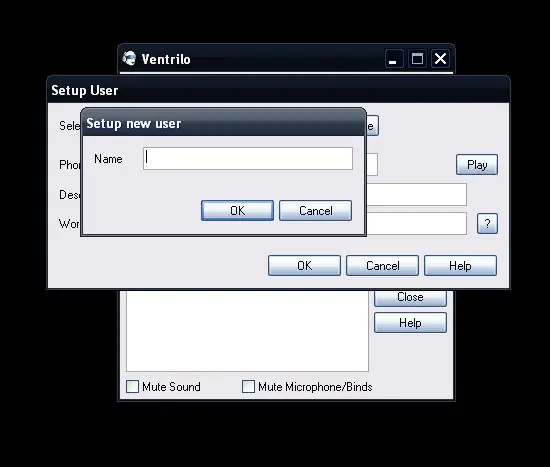Click the white list area in the Ventrilo window
The image size is (550, 467).
click(x=247, y=331)
